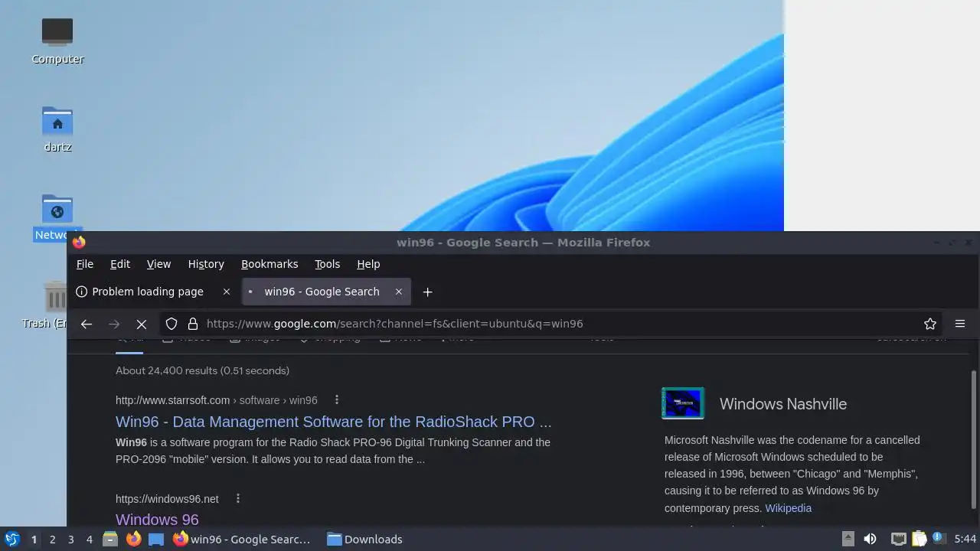Image resolution: width=980 pixels, height=551 pixels.
Task: Switch to virtual desktop 4
Action: pyautogui.click(x=89, y=539)
